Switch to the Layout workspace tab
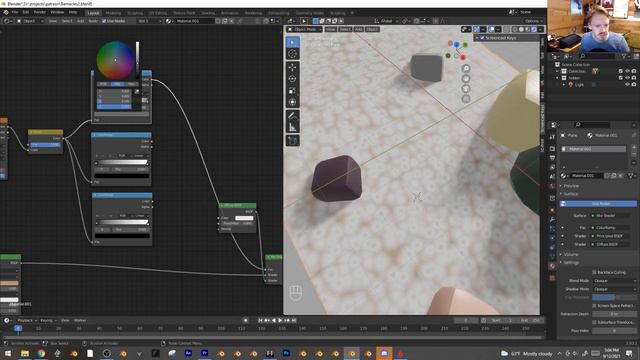This screenshot has width=640, height=360. pyautogui.click(x=93, y=13)
